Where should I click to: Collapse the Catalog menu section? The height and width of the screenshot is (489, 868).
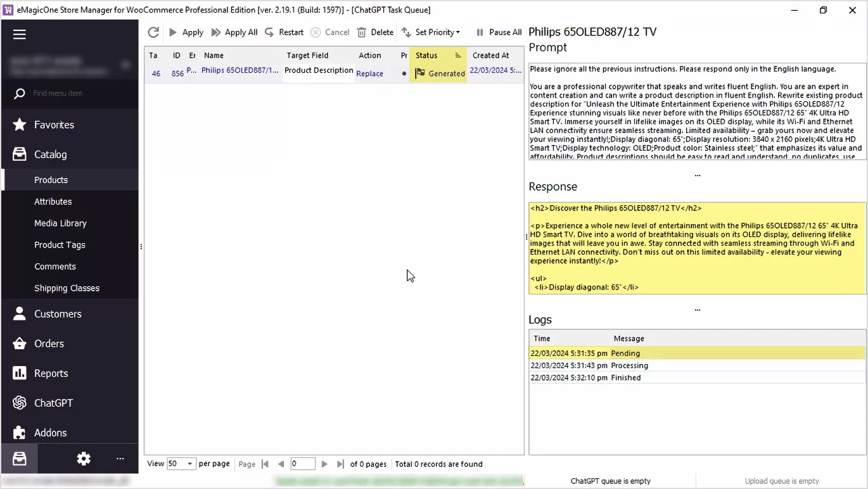coord(51,155)
